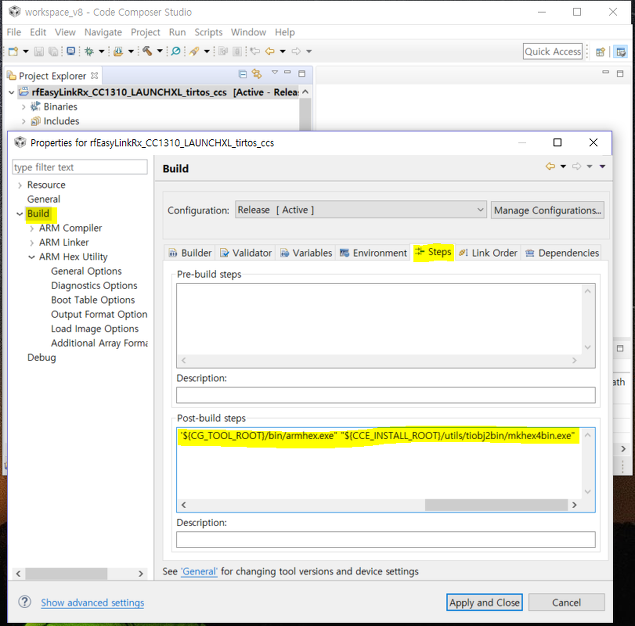Image resolution: width=635 pixels, height=626 pixels.
Task: Switch to the Validator tab
Action: coord(245,253)
